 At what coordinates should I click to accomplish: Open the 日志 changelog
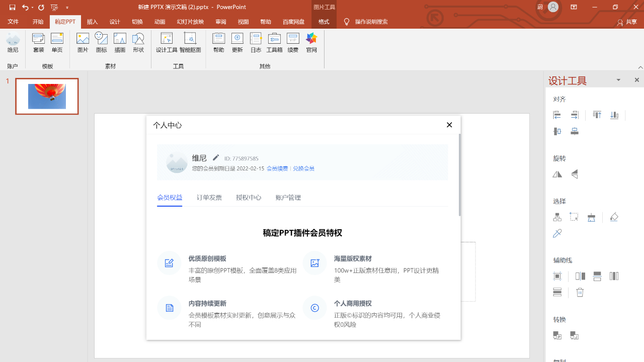point(256,43)
